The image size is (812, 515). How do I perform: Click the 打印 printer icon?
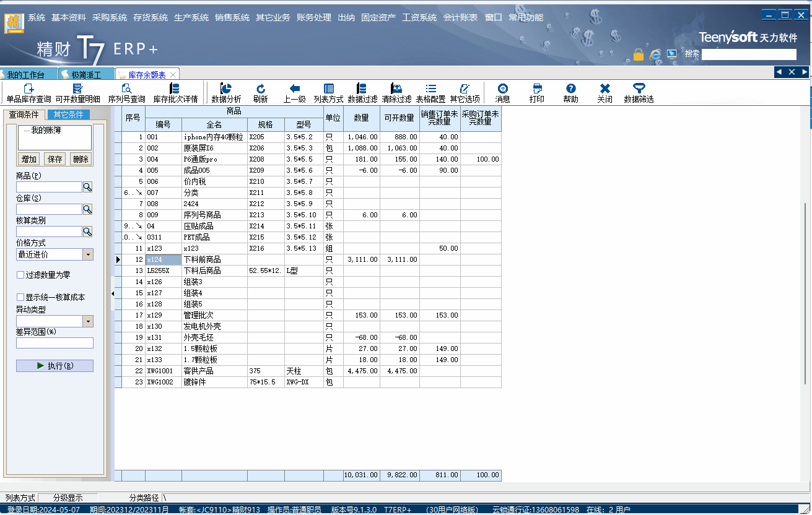537,89
